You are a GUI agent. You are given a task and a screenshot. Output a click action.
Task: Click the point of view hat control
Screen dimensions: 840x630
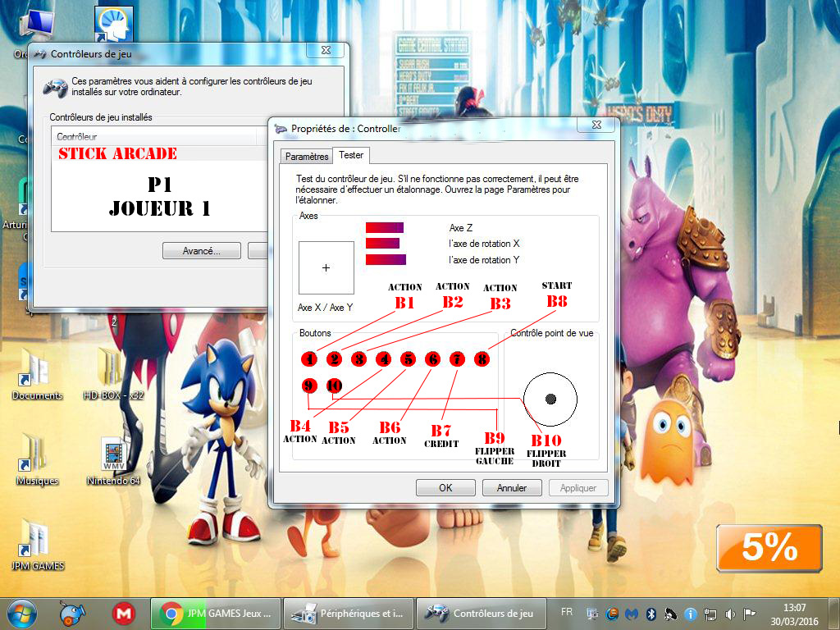point(550,399)
